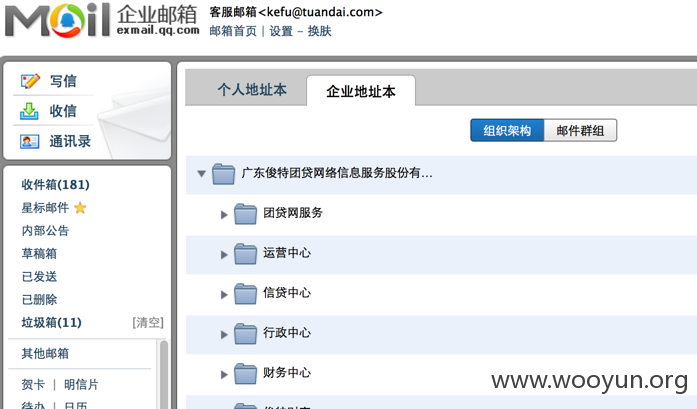Click the receive mail download icon
Screen dimensions: 697x409
coord(29,111)
